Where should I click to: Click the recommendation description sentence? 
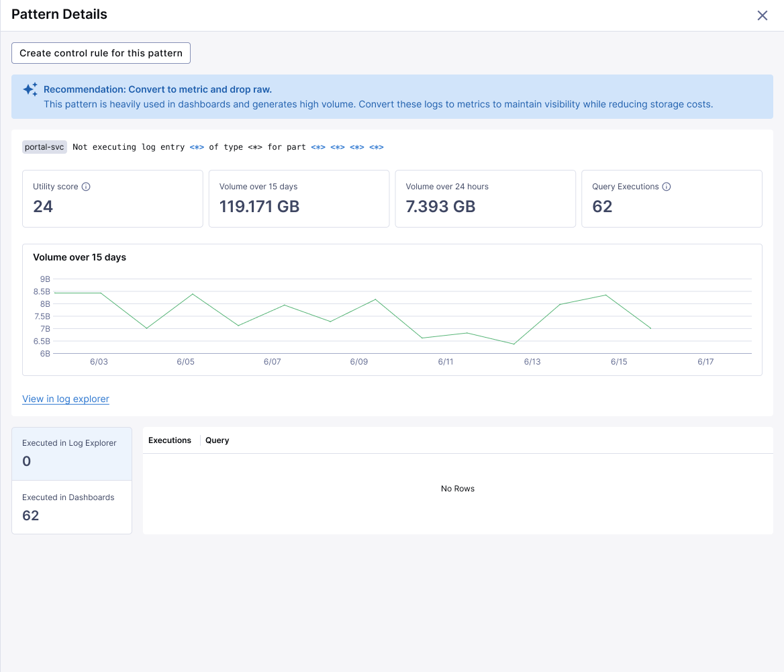pyautogui.click(x=379, y=104)
